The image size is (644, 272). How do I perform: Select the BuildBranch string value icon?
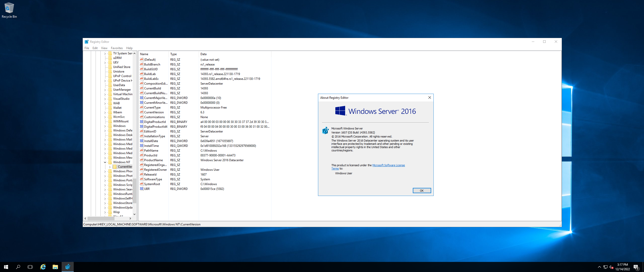142,64
